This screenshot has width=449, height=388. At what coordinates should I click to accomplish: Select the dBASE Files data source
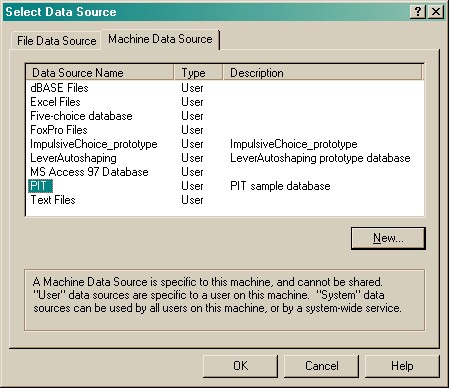click(x=59, y=88)
